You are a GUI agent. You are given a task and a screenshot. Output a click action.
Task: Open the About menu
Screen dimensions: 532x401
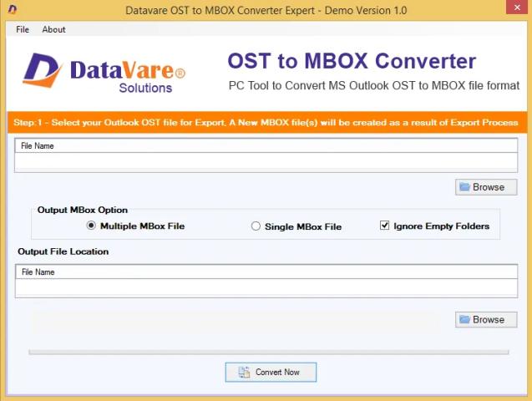(53, 29)
